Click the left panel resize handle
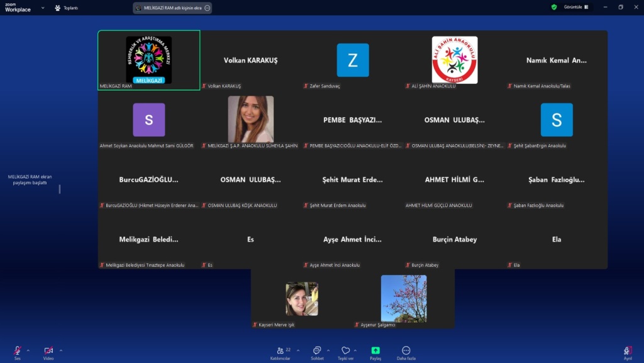Viewport: 644px width, 363px height. tap(60, 189)
